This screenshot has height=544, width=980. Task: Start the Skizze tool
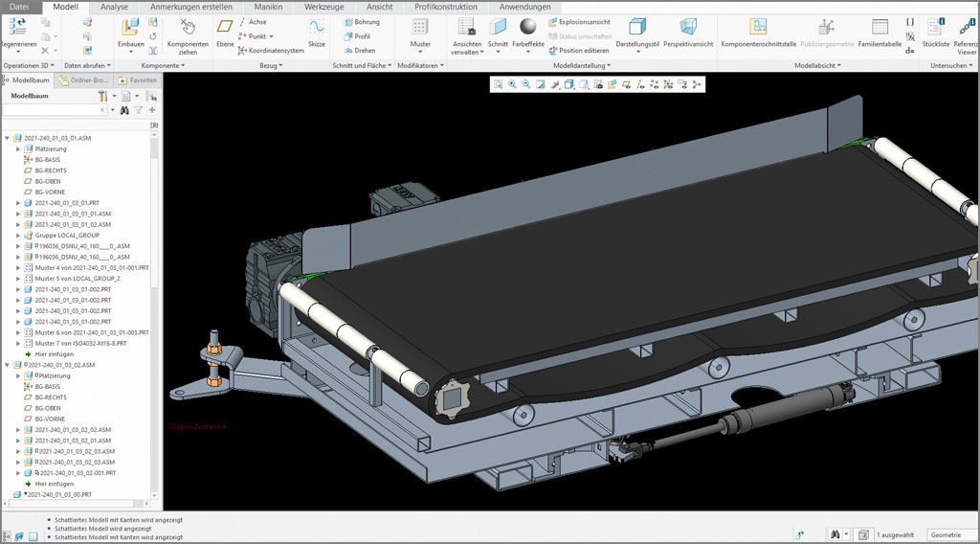coord(316,28)
